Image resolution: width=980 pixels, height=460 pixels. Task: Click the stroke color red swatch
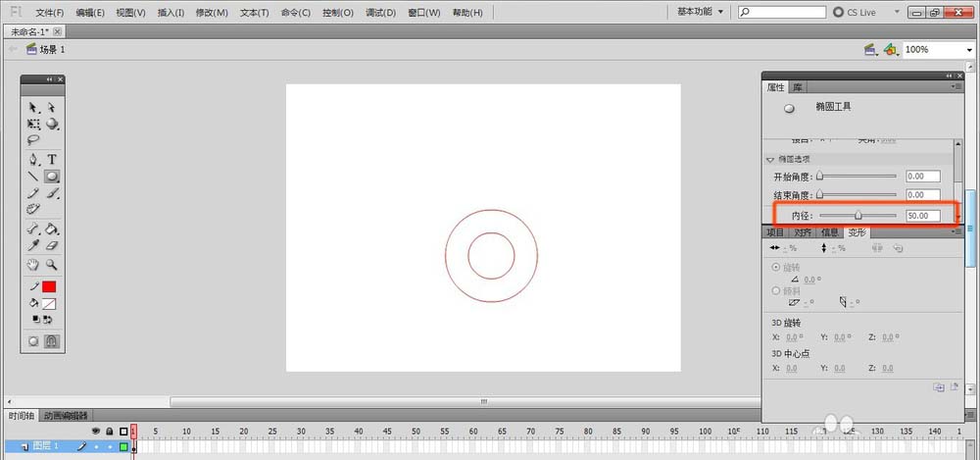[x=49, y=286]
